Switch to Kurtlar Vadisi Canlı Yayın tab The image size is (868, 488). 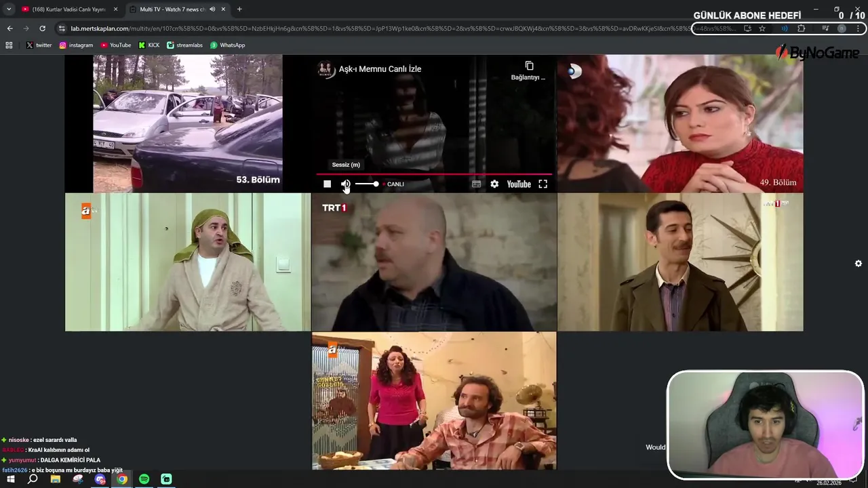click(x=68, y=9)
